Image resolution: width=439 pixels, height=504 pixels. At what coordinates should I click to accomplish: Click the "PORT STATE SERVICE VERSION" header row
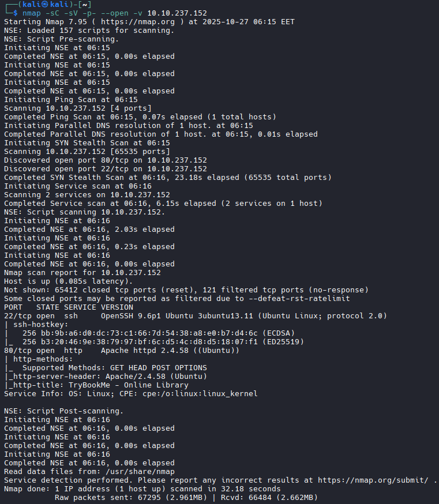coord(68,307)
